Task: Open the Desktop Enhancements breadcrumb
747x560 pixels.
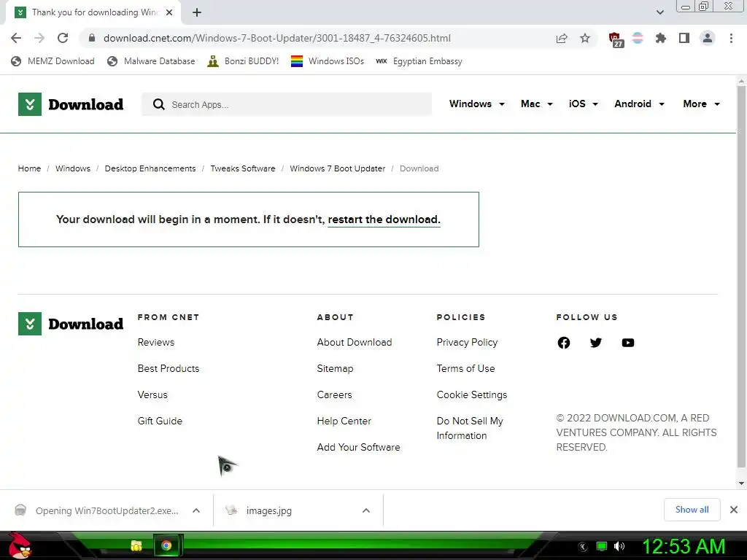Action: coord(150,168)
